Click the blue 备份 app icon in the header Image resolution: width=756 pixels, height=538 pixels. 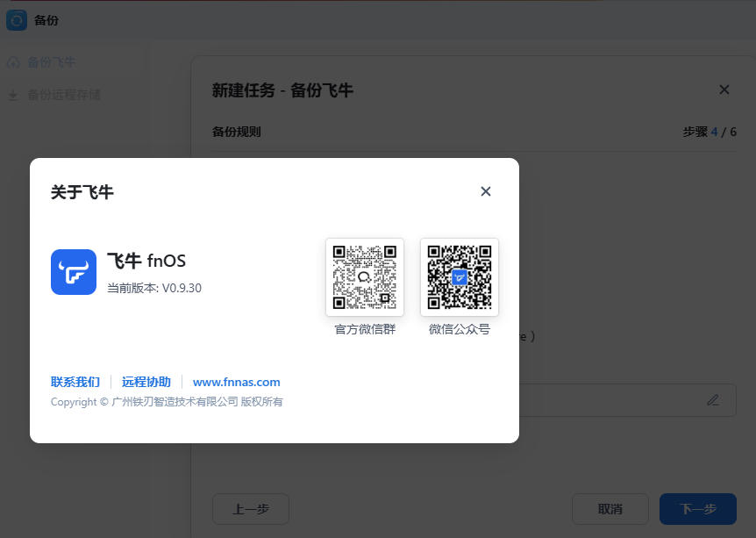(x=17, y=19)
